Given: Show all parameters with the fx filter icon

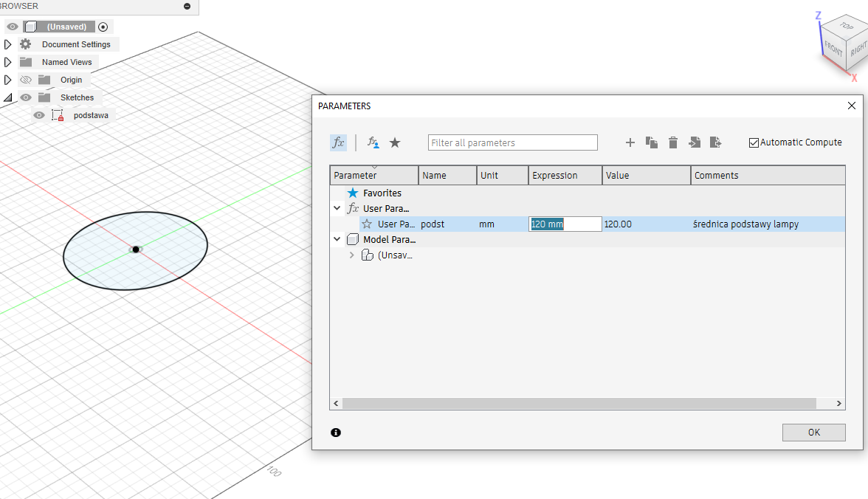Looking at the screenshot, I should [x=338, y=142].
